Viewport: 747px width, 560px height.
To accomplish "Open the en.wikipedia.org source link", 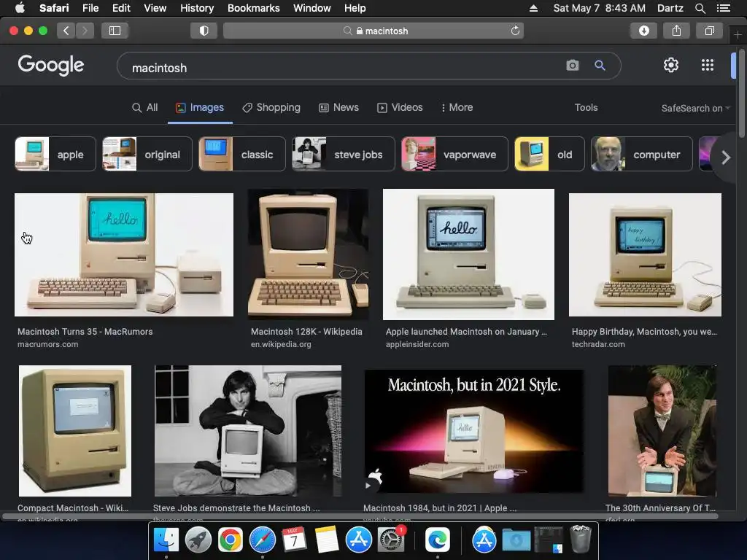I will click(x=281, y=344).
